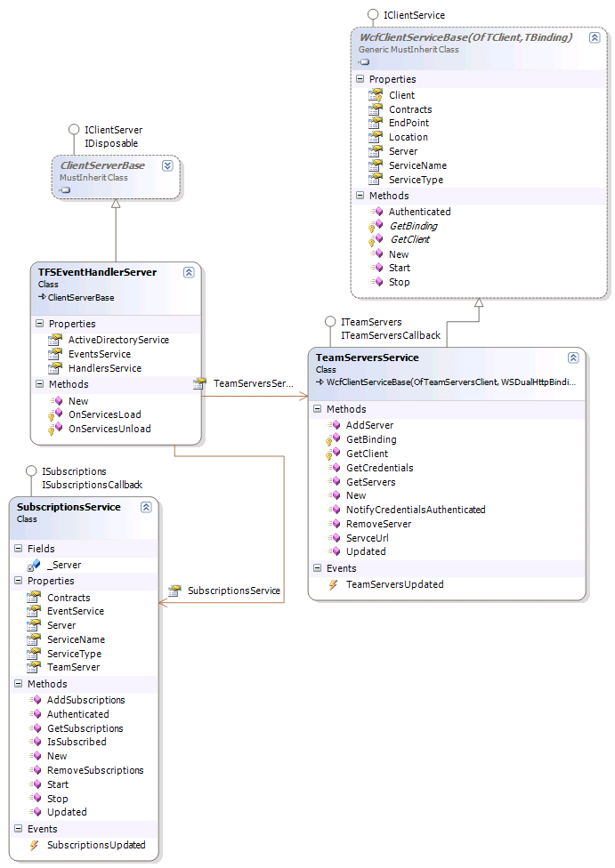Select the 'ServceUrl' method
This screenshot has height=868, width=615.
tap(368, 538)
